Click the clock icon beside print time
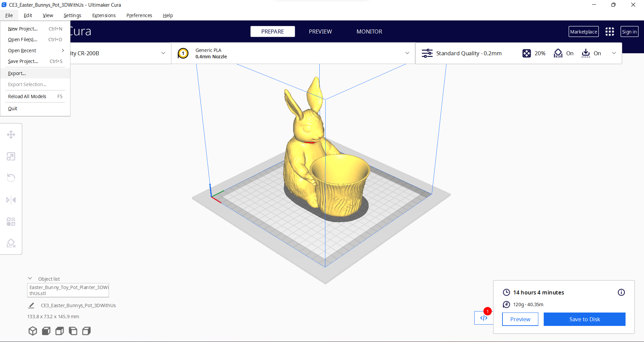The image size is (644, 342). [506, 292]
